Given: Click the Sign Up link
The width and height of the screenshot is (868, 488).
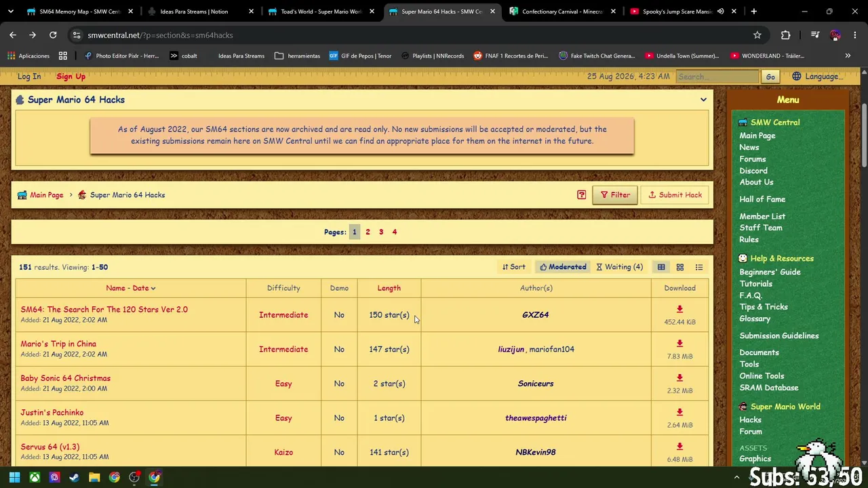Looking at the screenshot, I should 71,77.
